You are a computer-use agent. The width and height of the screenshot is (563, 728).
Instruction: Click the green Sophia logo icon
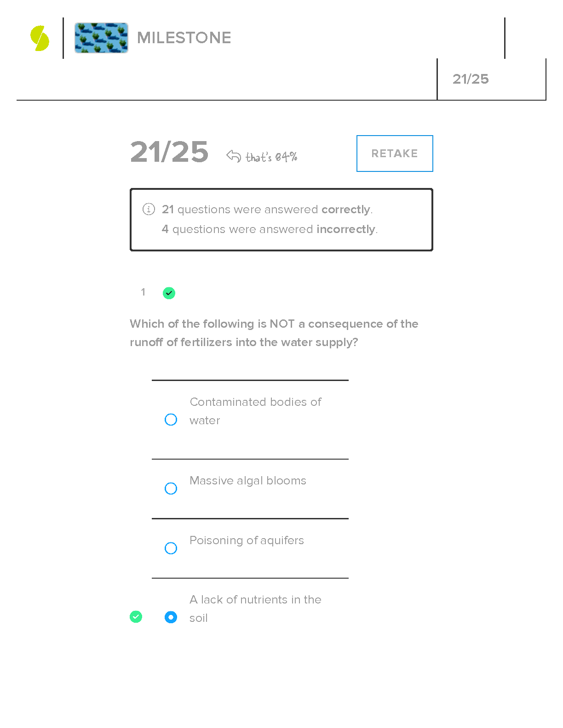point(40,38)
